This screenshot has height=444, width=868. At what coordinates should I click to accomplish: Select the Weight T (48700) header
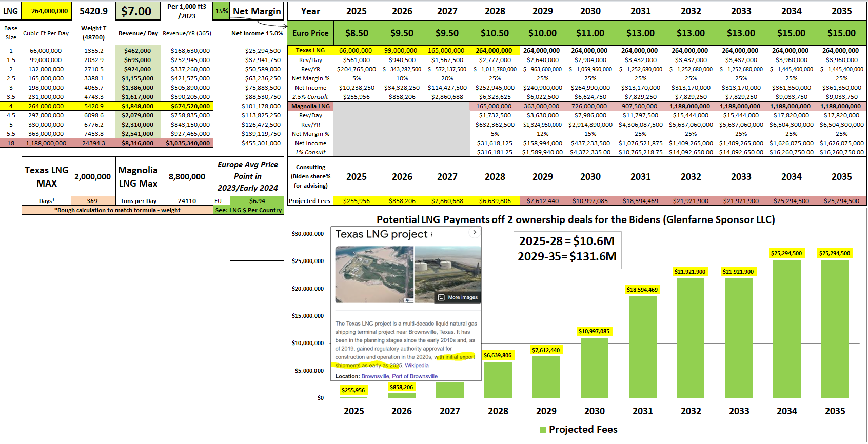(94, 33)
